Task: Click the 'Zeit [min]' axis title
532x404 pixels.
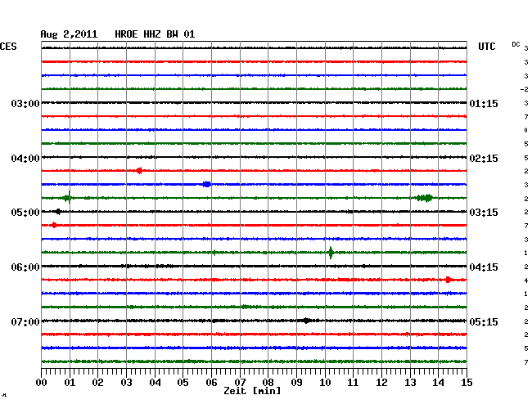Action: (x=252, y=391)
